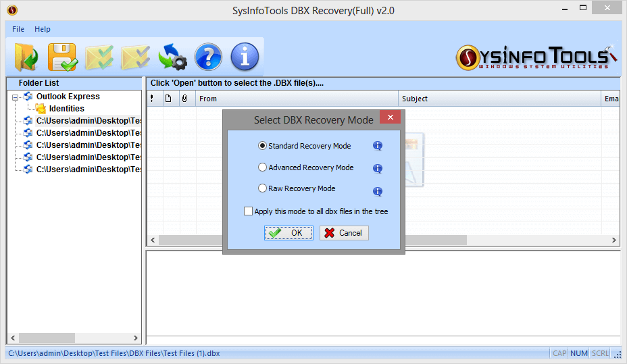Click the info icon beside Raw Recovery Mode
The height and width of the screenshot is (364, 627).
click(x=378, y=192)
